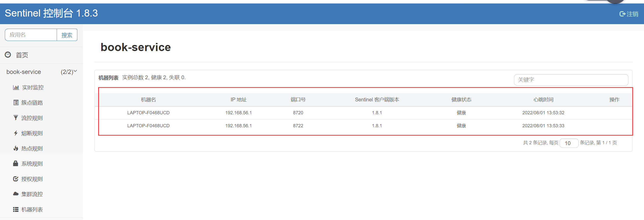Viewport: 644px width, 220px height.
Task: Select port 8722 cell
Action: pyautogui.click(x=298, y=126)
